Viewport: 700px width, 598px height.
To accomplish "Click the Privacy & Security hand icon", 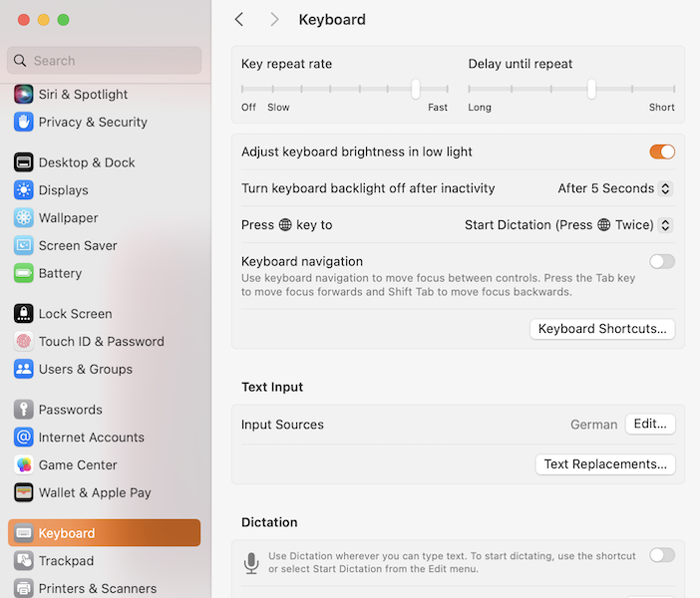I will pos(23,122).
